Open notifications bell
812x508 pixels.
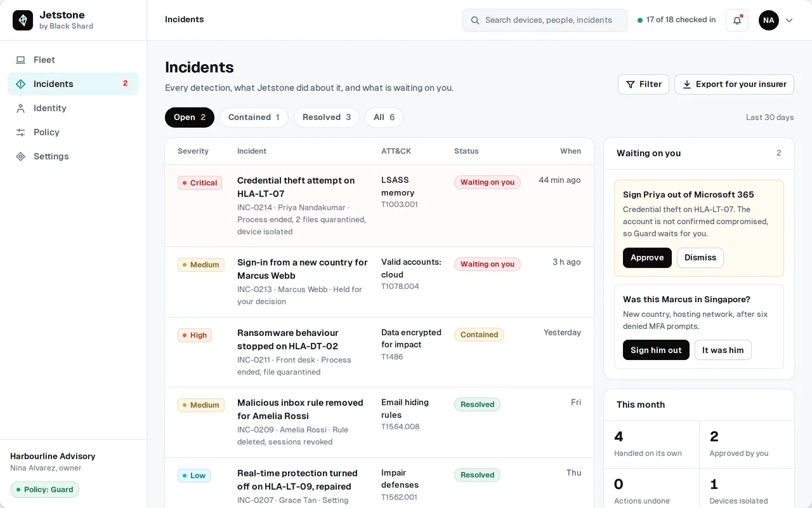click(737, 20)
